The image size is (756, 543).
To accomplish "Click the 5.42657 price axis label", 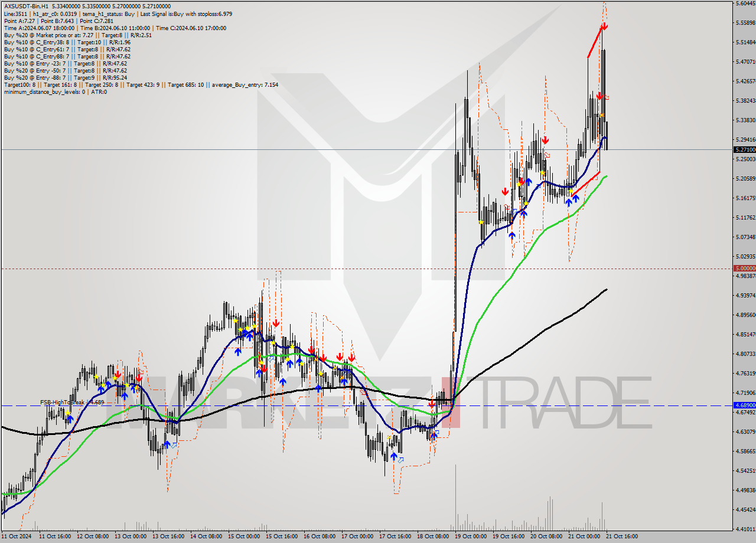I will coord(745,81).
